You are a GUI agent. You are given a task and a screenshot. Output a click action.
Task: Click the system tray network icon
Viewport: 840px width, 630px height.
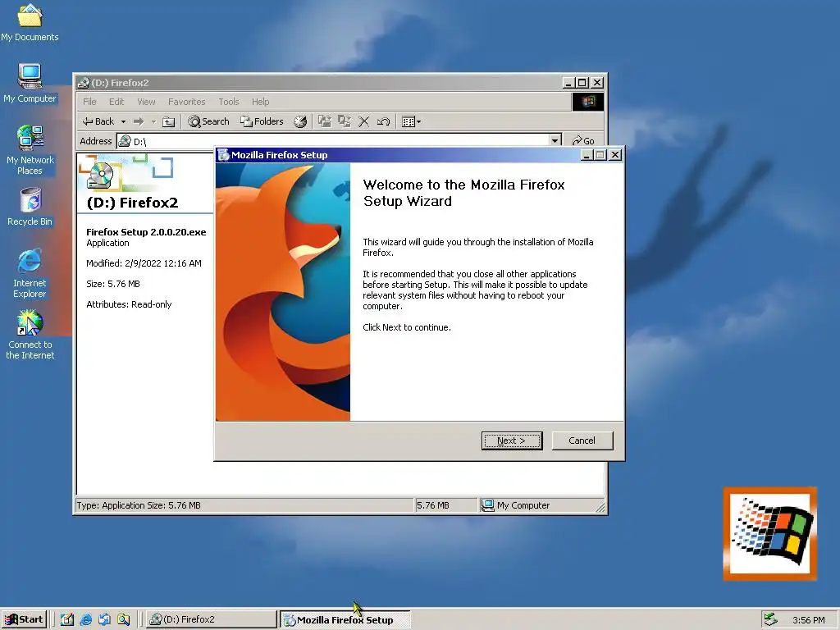[x=770, y=620]
